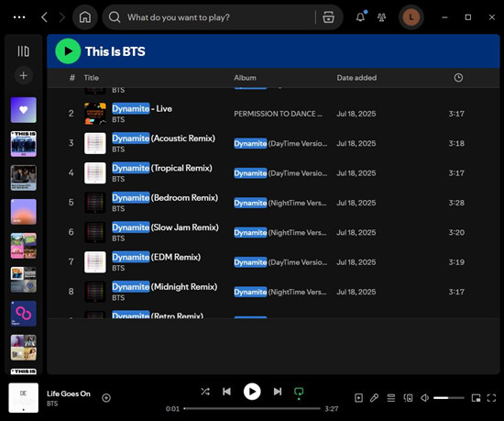This screenshot has height=421, width=504.
Task: Open the play queue
Action: (x=391, y=398)
